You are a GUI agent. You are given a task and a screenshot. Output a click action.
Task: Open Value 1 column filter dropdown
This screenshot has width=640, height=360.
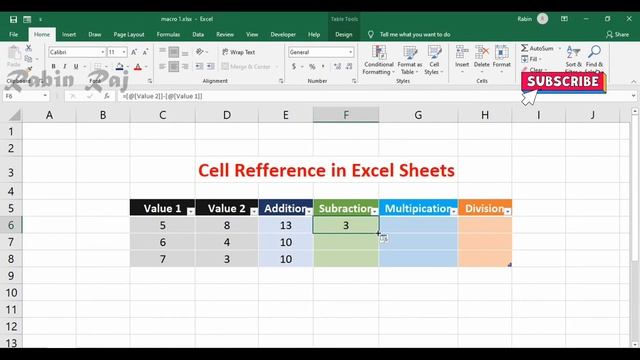191,211
